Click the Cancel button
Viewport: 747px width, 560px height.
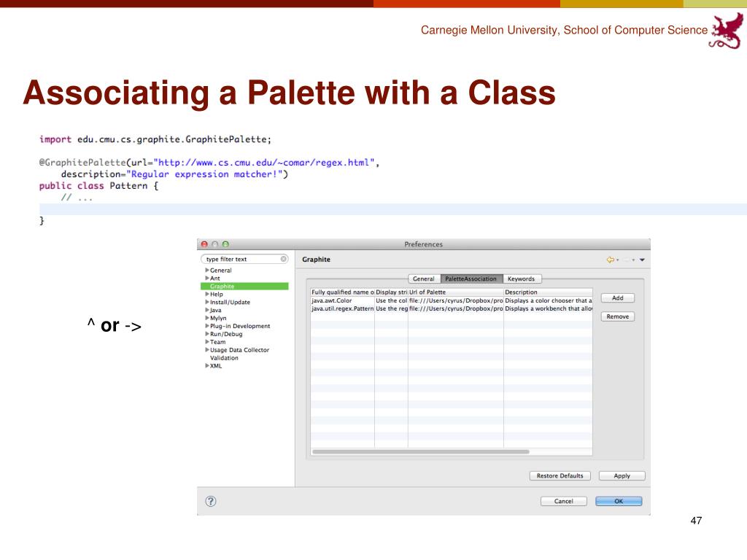pyautogui.click(x=564, y=501)
